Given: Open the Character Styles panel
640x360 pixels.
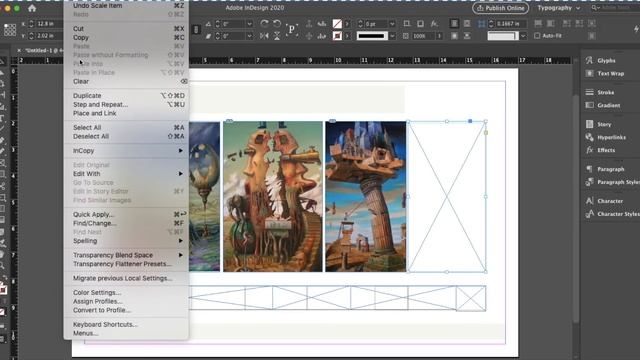Looking at the screenshot, I should 612,214.
